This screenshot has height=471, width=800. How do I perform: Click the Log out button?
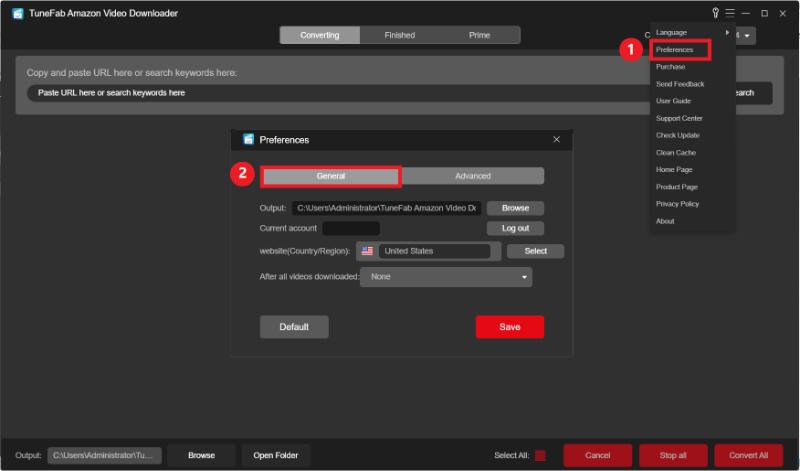(x=515, y=228)
